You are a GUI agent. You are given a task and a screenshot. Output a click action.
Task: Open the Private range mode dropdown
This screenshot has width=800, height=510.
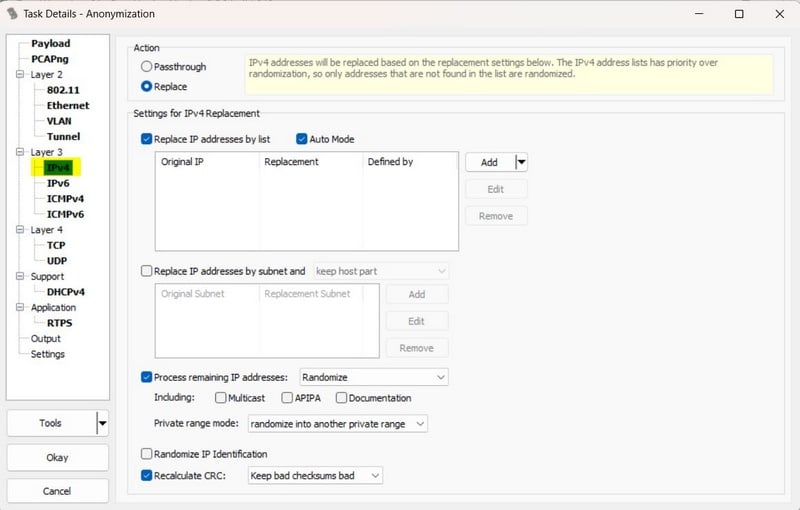[x=338, y=424]
